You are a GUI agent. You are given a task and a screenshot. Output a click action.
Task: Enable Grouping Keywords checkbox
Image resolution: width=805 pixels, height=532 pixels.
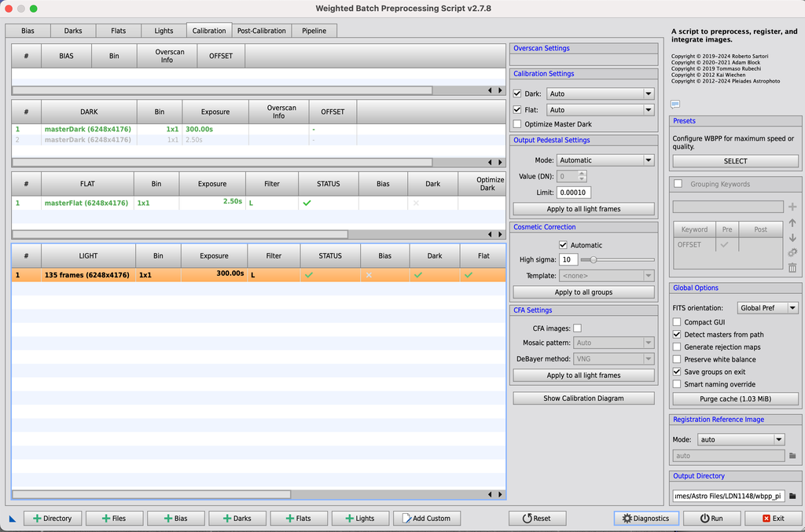[678, 184]
